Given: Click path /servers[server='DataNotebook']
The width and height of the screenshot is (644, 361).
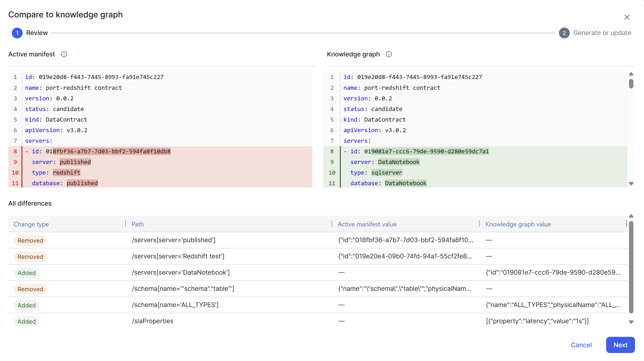Looking at the screenshot, I should [x=181, y=272].
